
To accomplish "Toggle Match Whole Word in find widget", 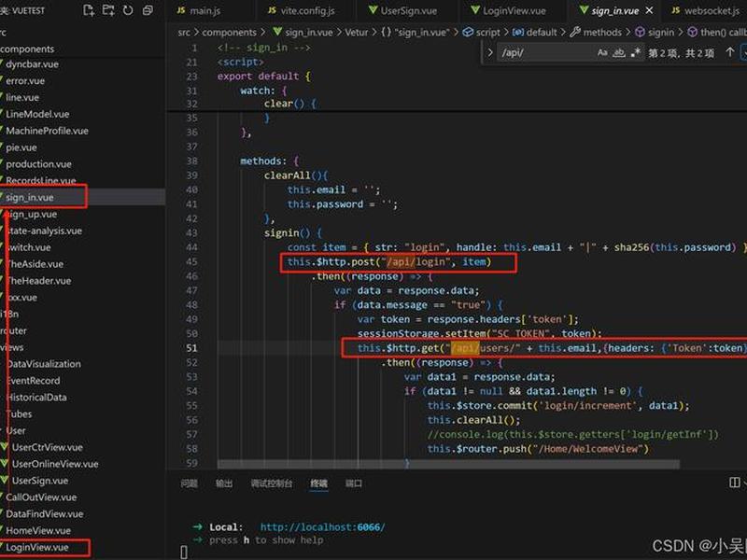I will (619, 52).
